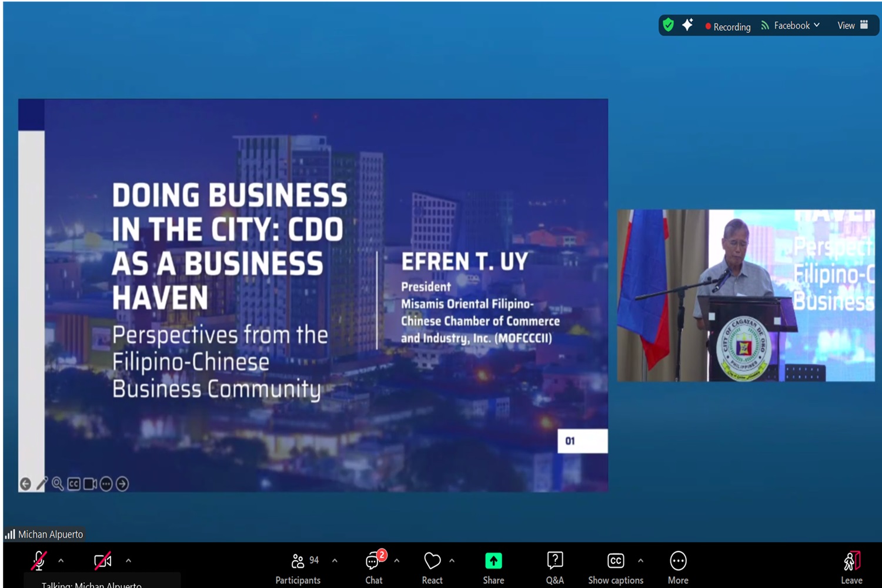Leave the meeting
Viewport: 882px width, 588px height.
click(x=851, y=568)
